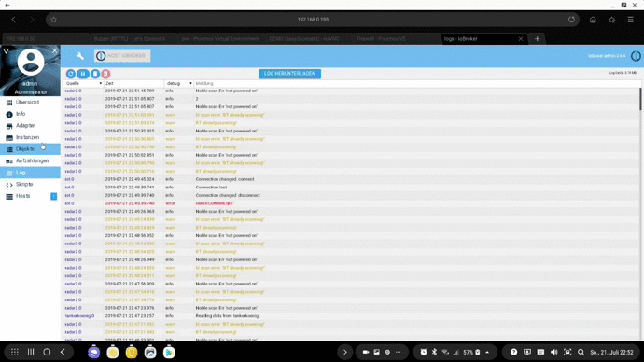
Task: Close the logs - ioBroker tab
Action: point(521,39)
